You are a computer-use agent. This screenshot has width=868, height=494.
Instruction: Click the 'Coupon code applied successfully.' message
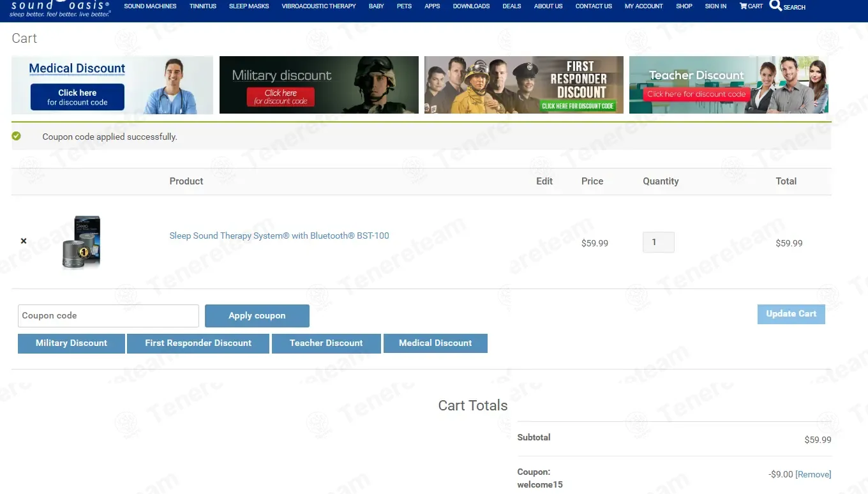coord(110,137)
